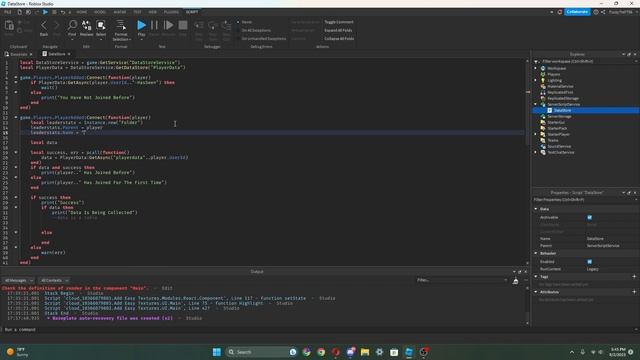Toggle the Archivable checkbox
Screen dimensions: 640x360
[589, 218]
